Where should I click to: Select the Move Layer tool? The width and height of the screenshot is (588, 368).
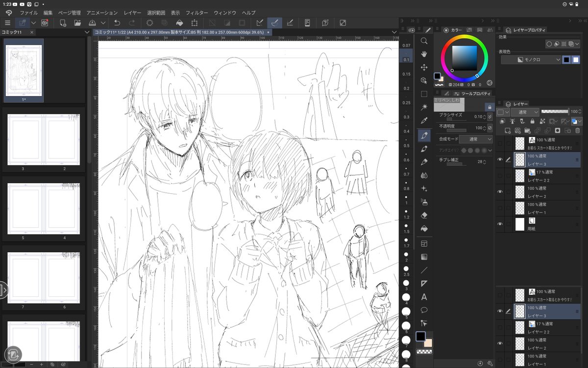424,67
